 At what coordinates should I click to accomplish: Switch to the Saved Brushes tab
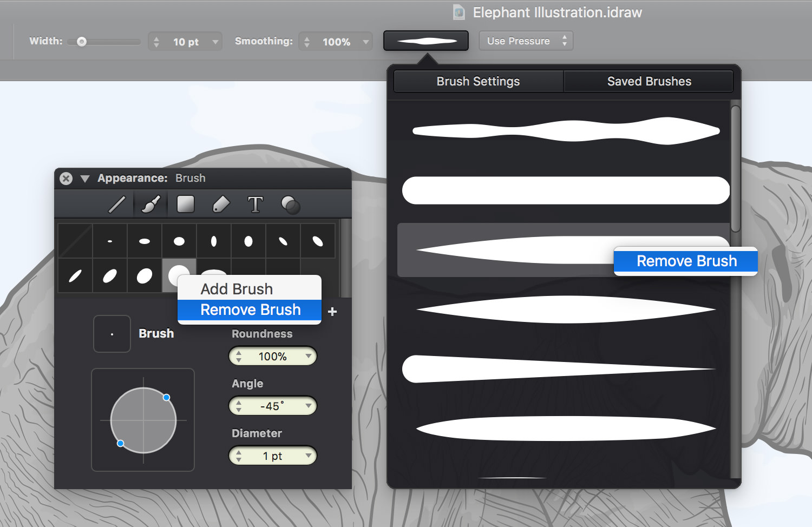tap(649, 81)
